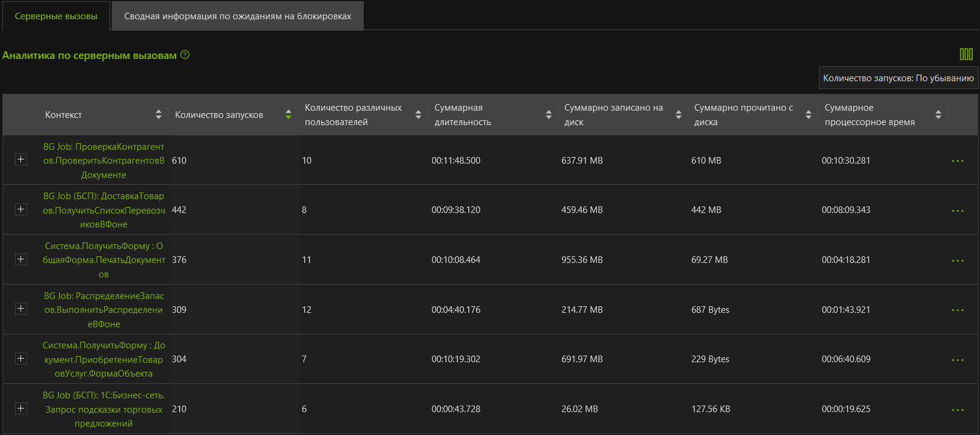
Task: Sort table by Контекст column
Action: point(158,114)
